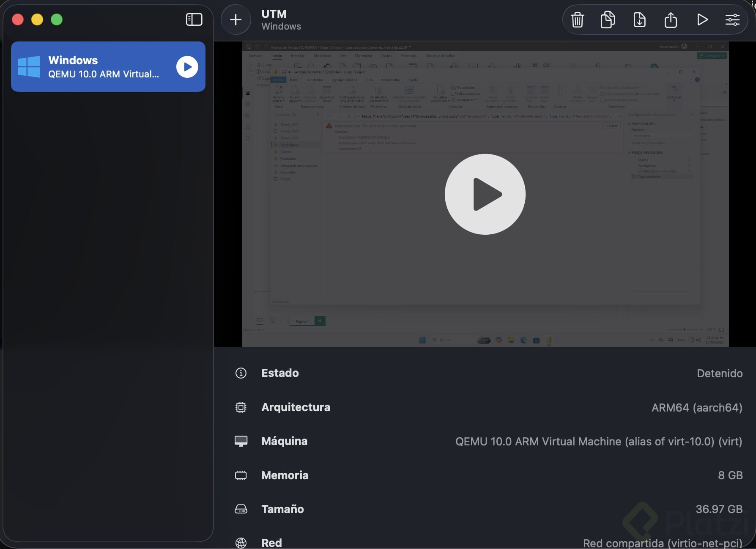Click the Red globe icon
The width and height of the screenshot is (756, 549).
tap(241, 543)
